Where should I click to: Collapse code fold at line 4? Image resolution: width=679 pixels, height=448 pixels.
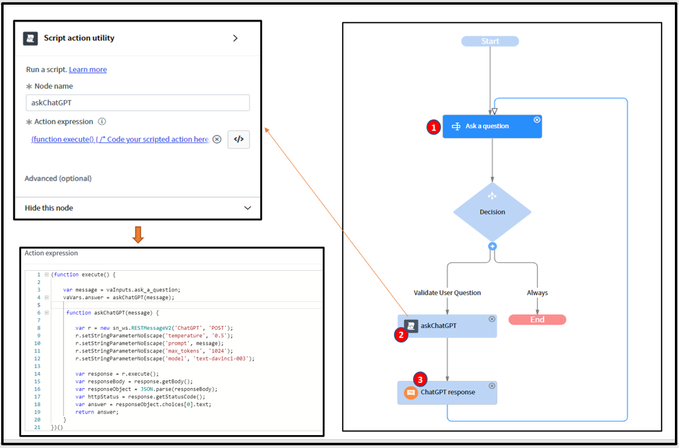pos(46,297)
